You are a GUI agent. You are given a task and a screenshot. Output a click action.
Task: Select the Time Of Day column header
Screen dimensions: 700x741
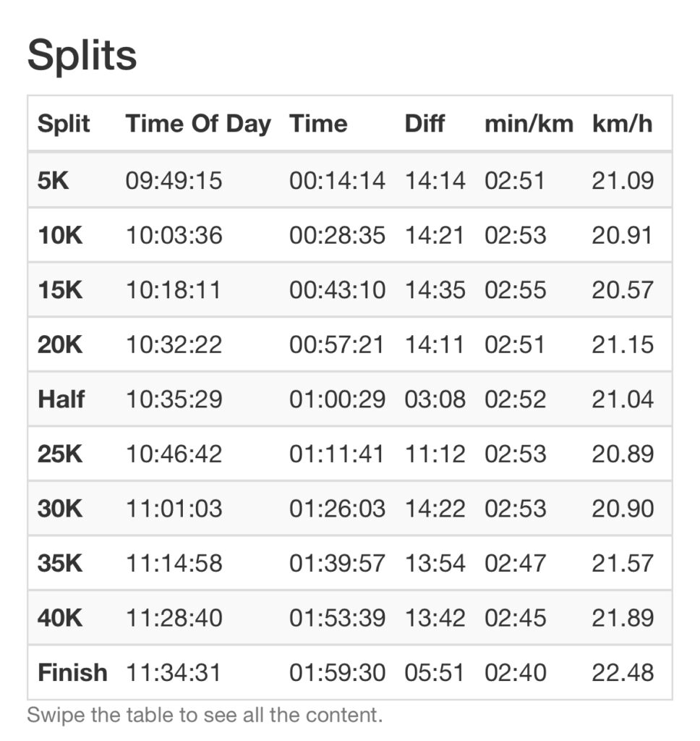(x=198, y=124)
